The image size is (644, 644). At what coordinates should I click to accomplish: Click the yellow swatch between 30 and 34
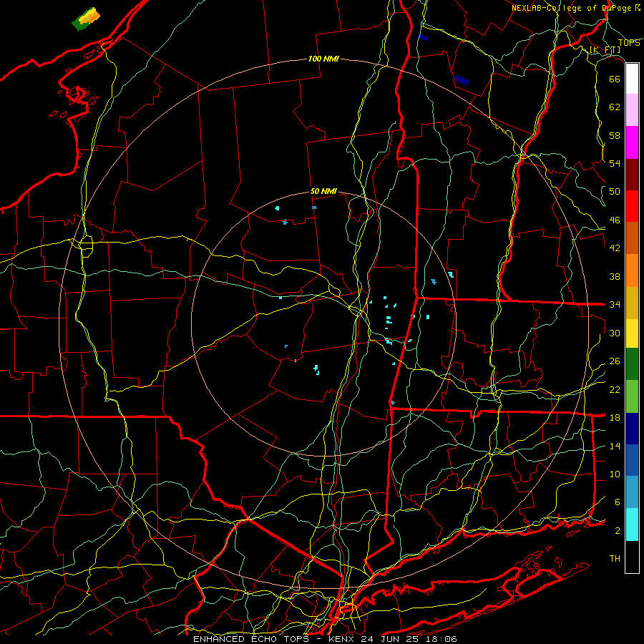point(632,333)
